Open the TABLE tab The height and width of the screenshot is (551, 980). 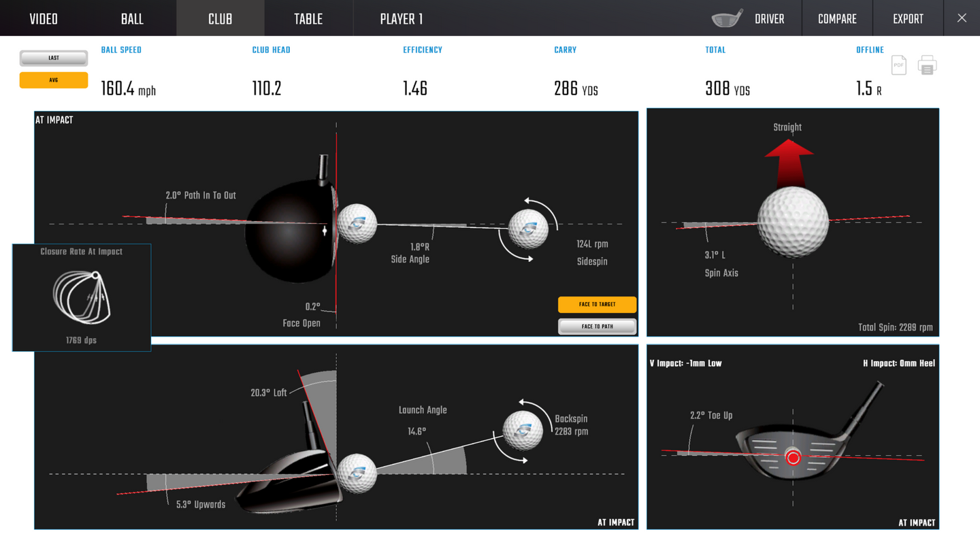308,19
